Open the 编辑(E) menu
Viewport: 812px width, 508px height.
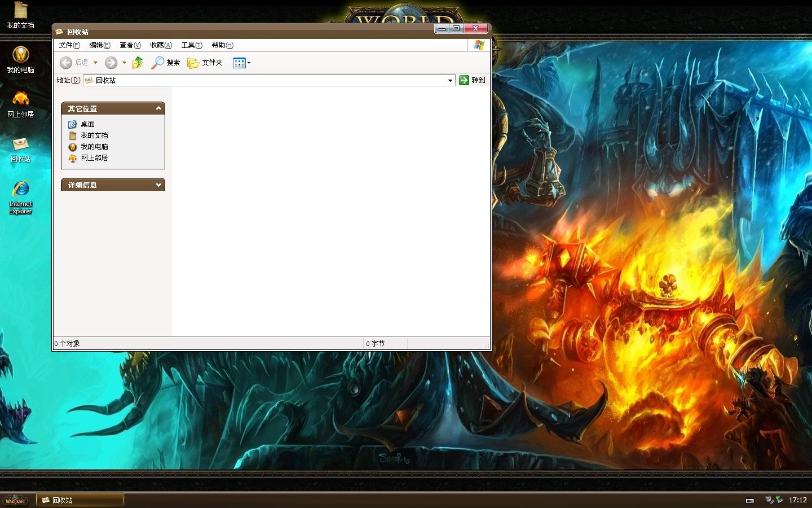100,45
